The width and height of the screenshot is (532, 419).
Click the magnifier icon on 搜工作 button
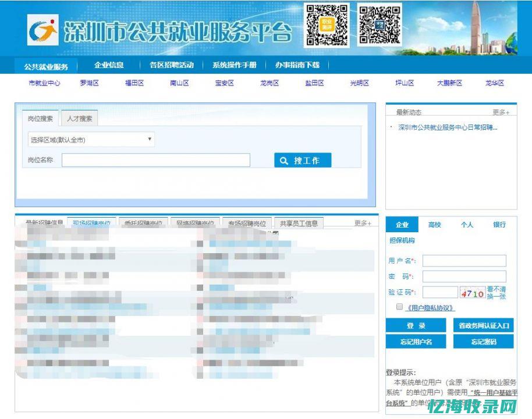285,159
